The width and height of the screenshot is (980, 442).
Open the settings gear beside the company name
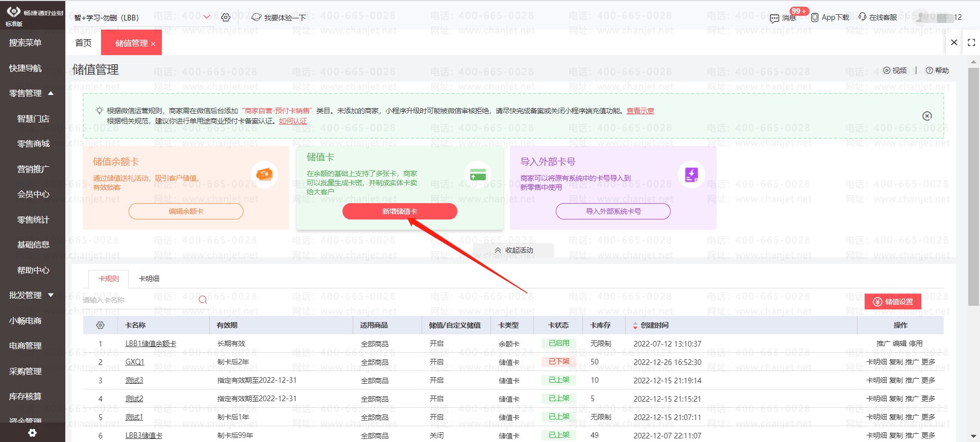pyautogui.click(x=226, y=17)
